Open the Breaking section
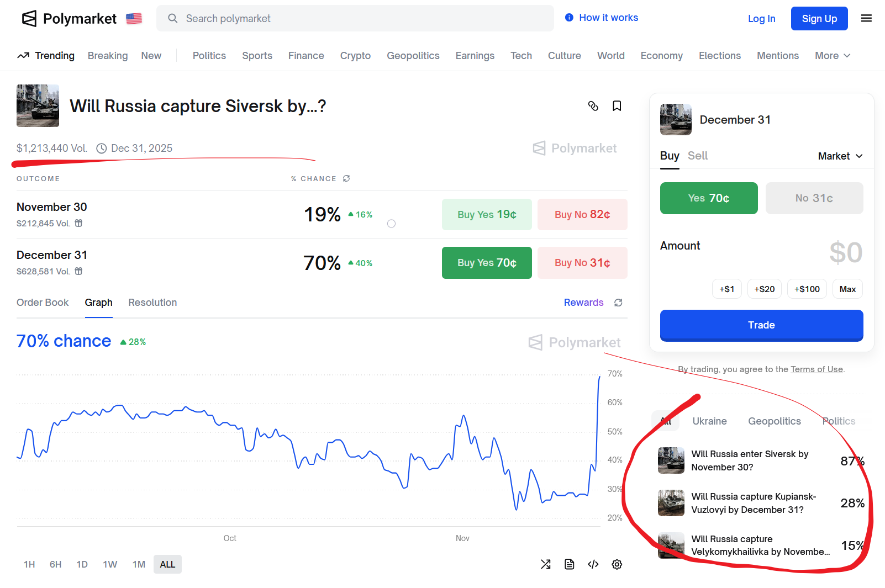Viewport: 885px width, 588px height. click(108, 56)
